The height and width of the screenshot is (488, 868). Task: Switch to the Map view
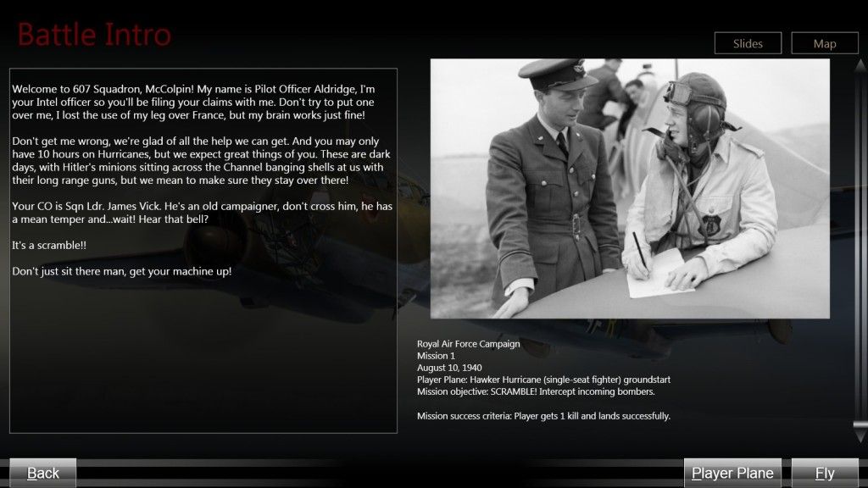[x=824, y=43]
